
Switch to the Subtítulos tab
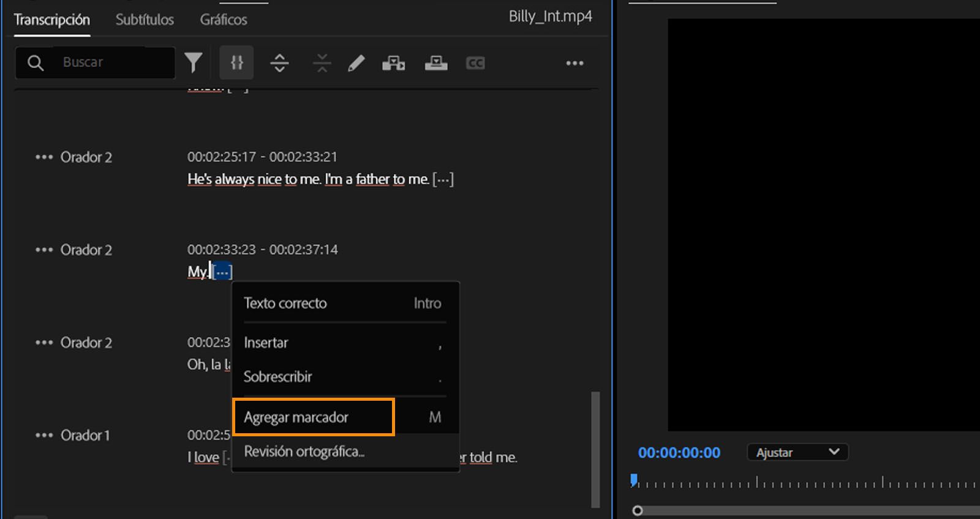[145, 20]
